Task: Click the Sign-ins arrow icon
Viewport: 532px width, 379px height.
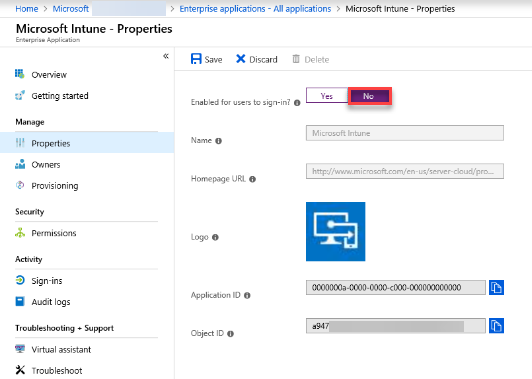Action: point(20,280)
